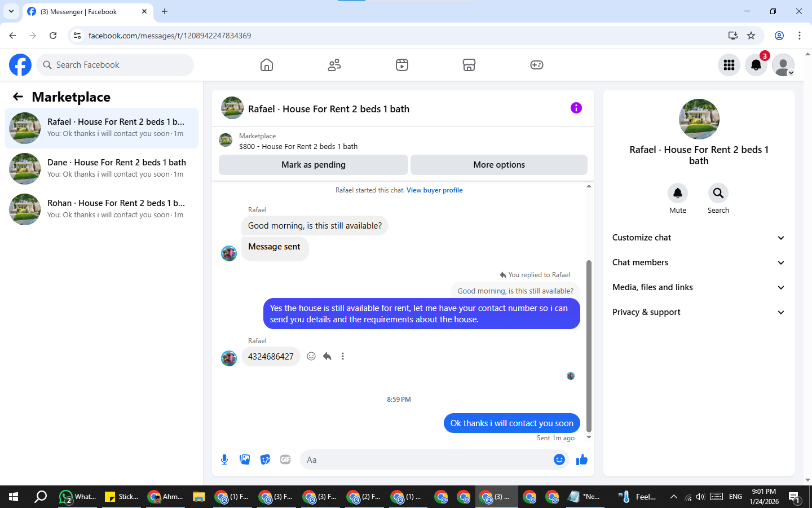Open File Explorer from the taskbar
This screenshot has width=812, height=508.
click(x=198, y=497)
